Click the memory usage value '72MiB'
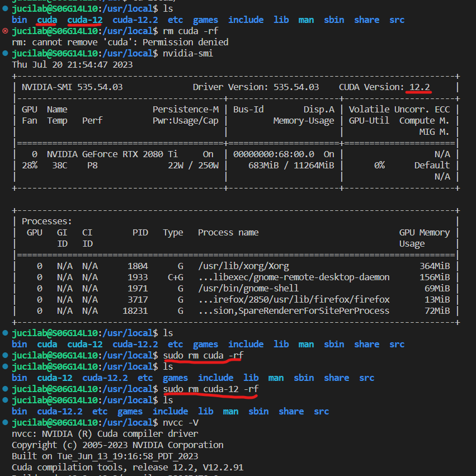The height and width of the screenshot is (476, 476). (x=437, y=311)
